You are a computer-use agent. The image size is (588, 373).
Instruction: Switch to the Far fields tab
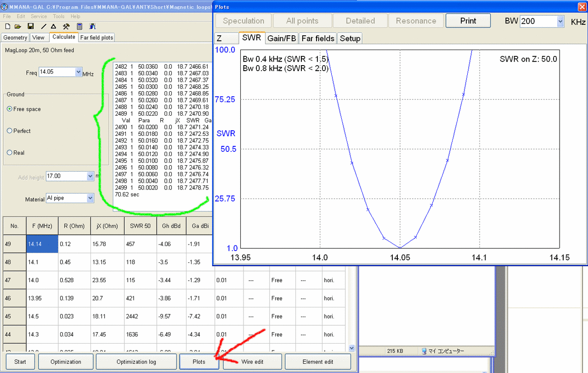click(318, 39)
